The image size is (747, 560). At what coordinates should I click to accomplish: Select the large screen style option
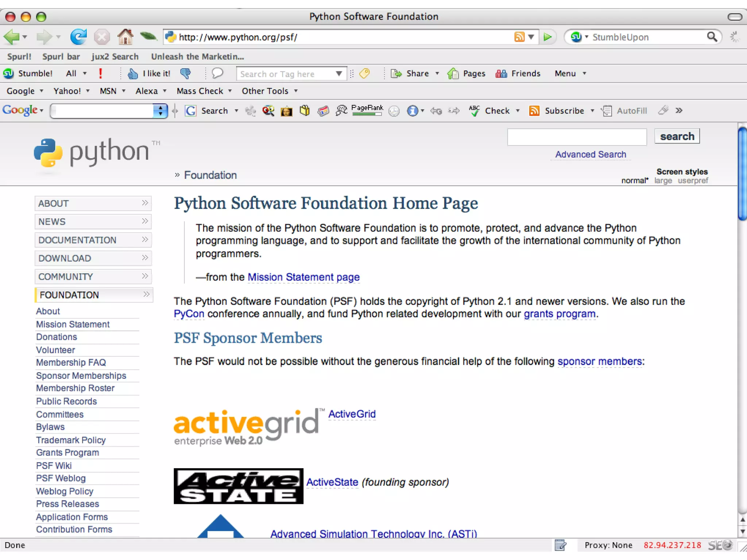663,181
